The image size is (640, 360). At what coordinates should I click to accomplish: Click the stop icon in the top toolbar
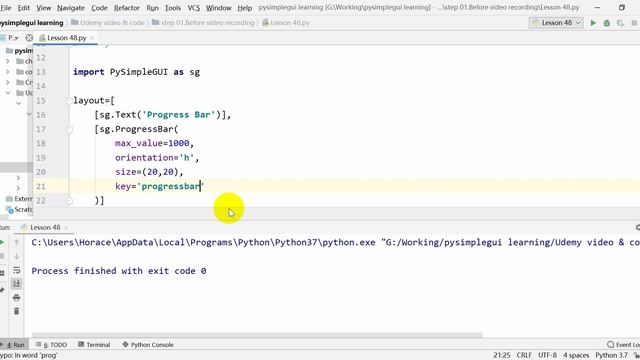(x=634, y=23)
